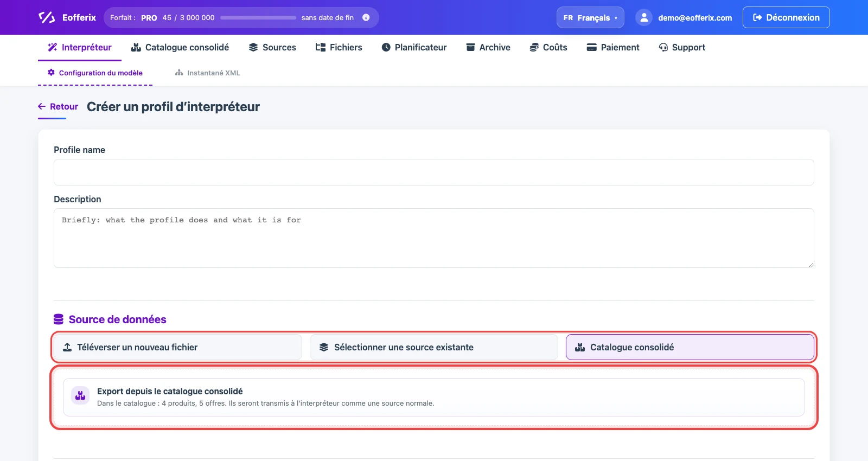Choose Téléverser un nouveau fichier
The width and height of the screenshot is (868, 461).
177,347
